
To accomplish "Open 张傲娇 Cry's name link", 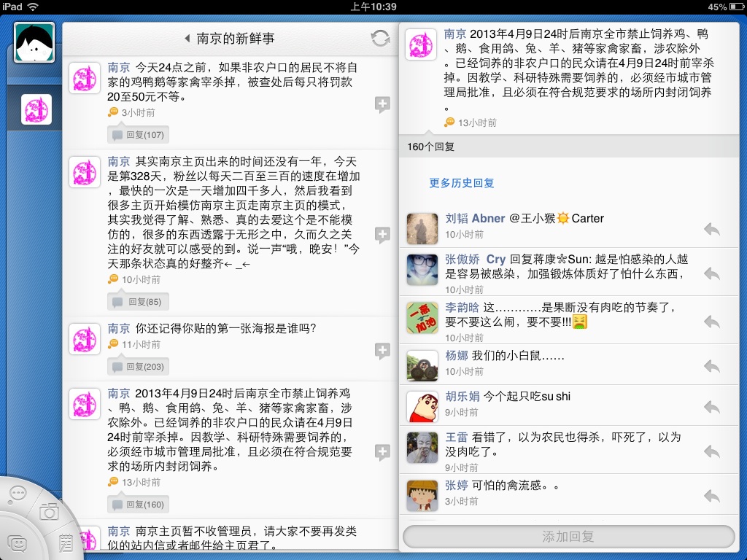I will click(x=475, y=259).
